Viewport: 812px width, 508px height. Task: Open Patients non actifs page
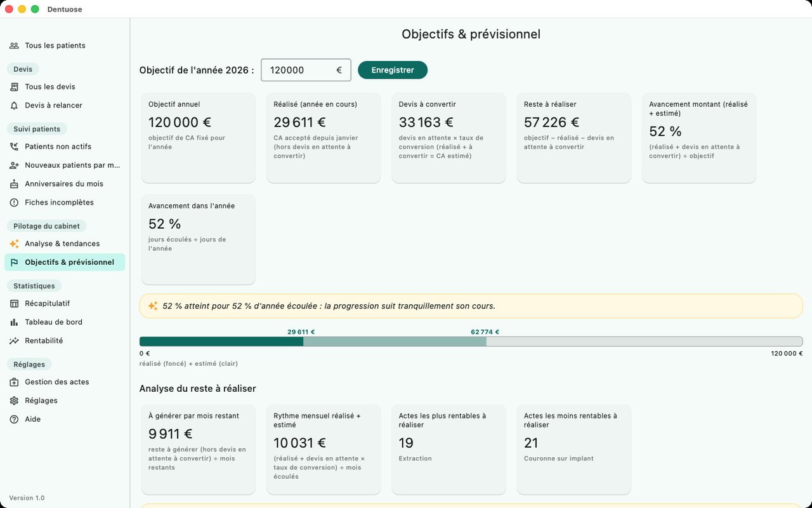65,147
